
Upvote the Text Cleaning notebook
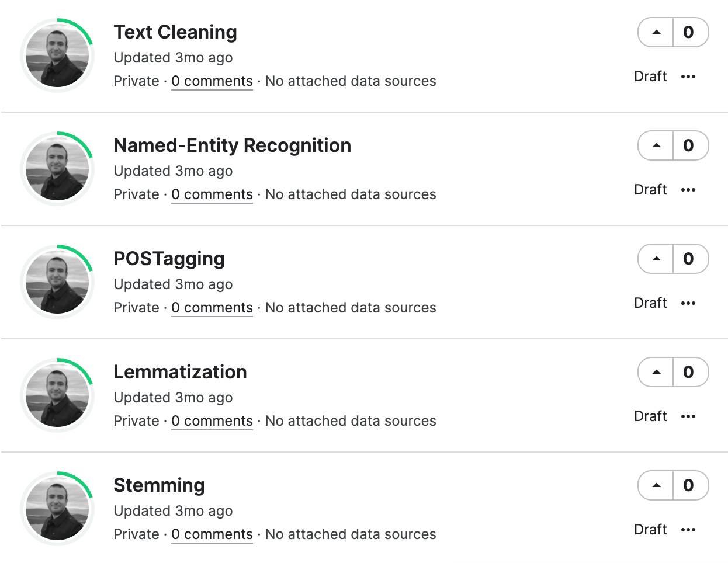pyautogui.click(x=656, y=32)
